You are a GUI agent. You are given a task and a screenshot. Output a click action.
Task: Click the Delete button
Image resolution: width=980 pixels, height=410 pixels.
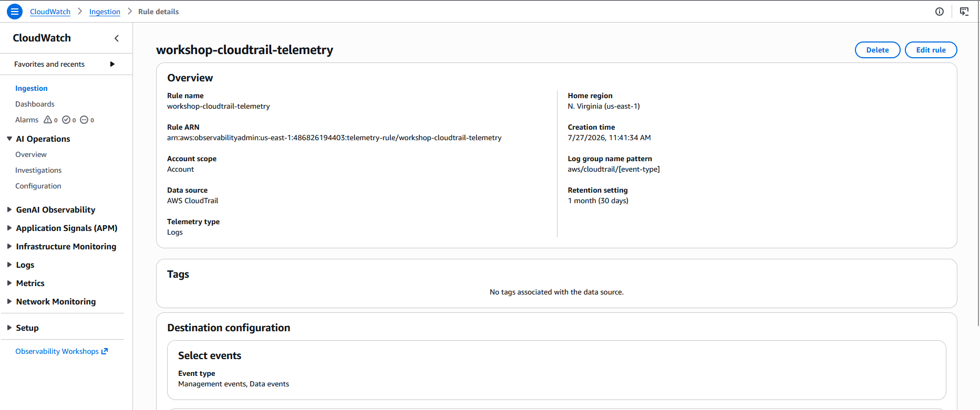[878, 50]
